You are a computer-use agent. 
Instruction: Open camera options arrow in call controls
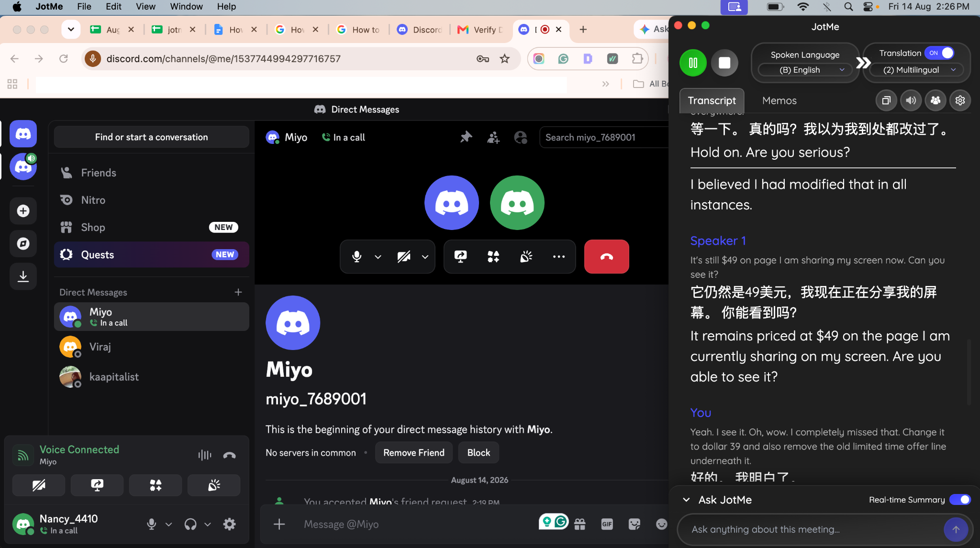click(x=425, y=257)
